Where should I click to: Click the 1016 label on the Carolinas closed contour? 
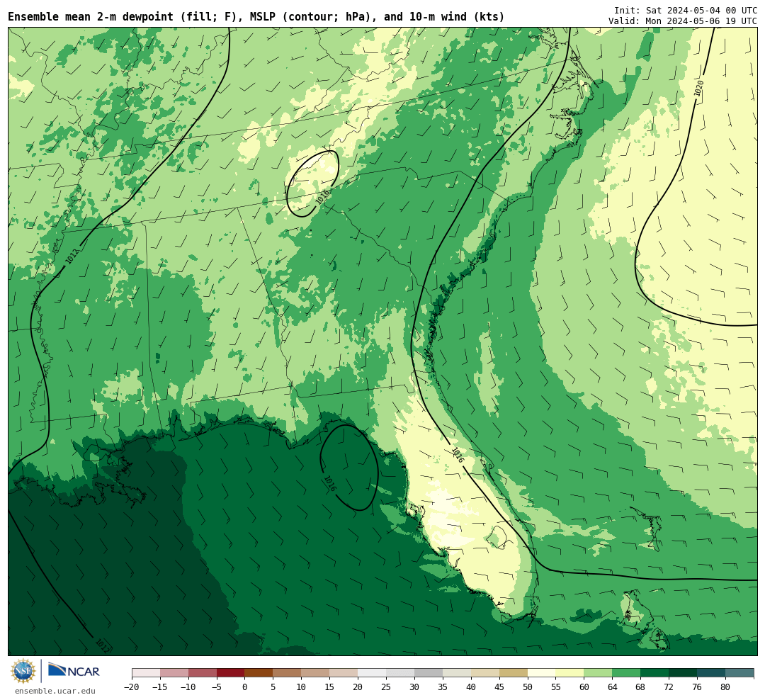tap(322, 197)
